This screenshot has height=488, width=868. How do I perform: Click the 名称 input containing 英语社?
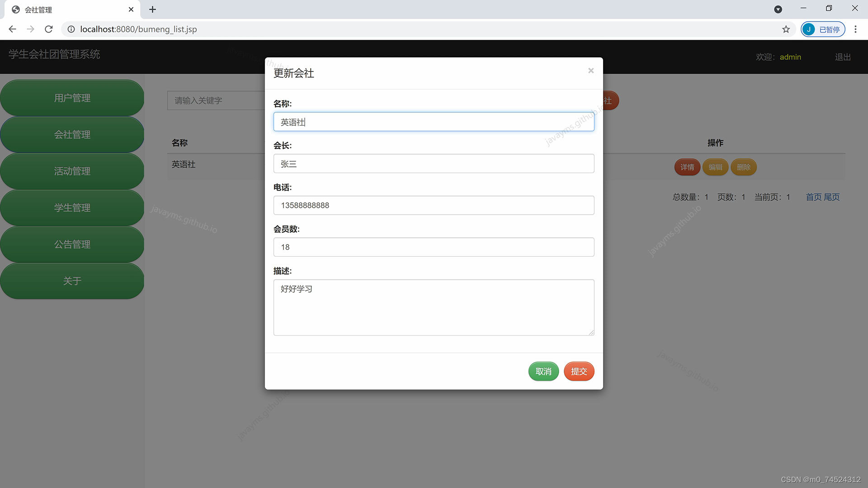[x=434, y=122]
